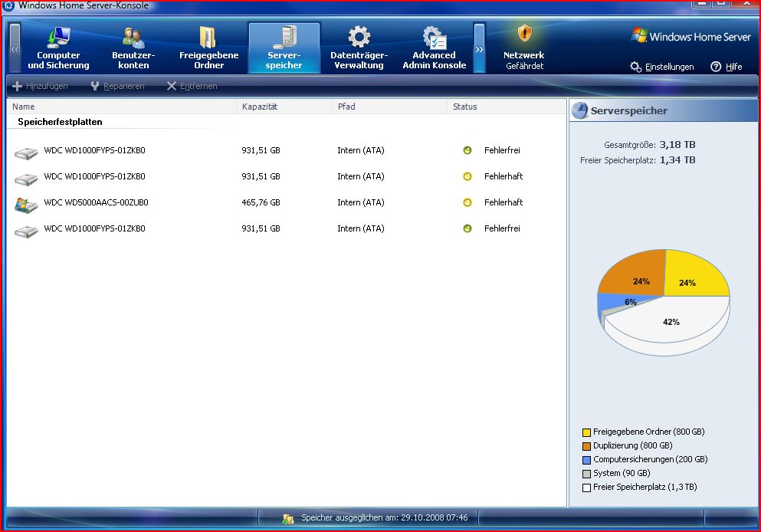Click the Reparieren toolbar button

click(117, 86)
